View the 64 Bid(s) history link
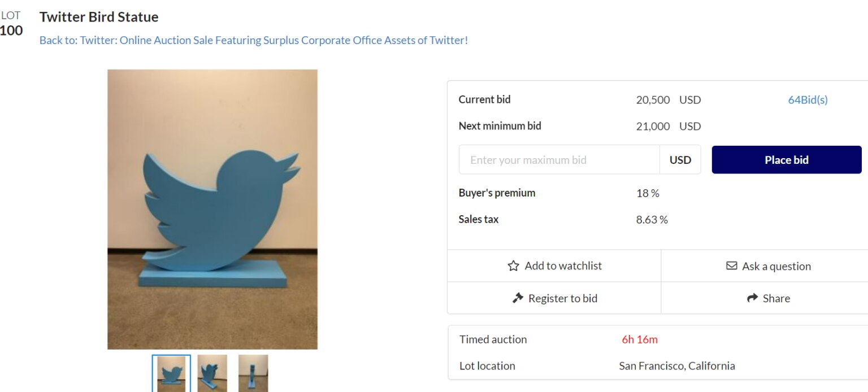The height and width of the screenshot is (392, 868). point(808,99)
